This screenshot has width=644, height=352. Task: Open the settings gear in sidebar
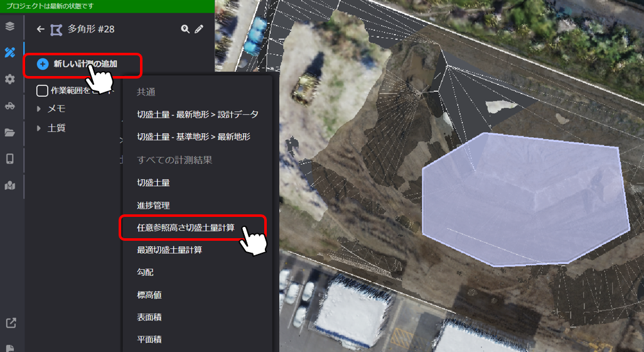(x=10, y=79)
